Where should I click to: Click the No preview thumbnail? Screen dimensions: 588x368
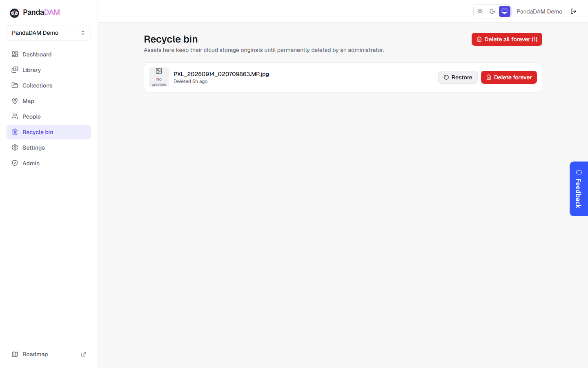point(159,77)
